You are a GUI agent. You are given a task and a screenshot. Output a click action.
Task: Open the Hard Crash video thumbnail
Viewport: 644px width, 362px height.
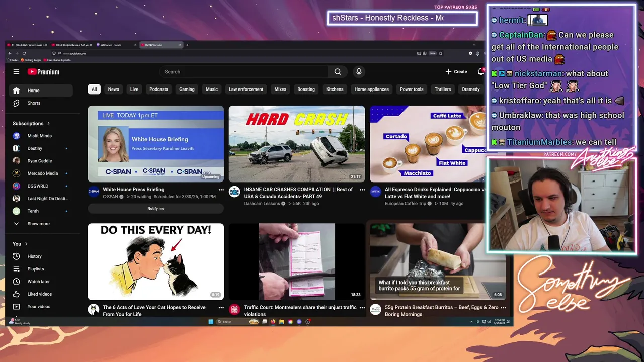click(x=297, y=144)
